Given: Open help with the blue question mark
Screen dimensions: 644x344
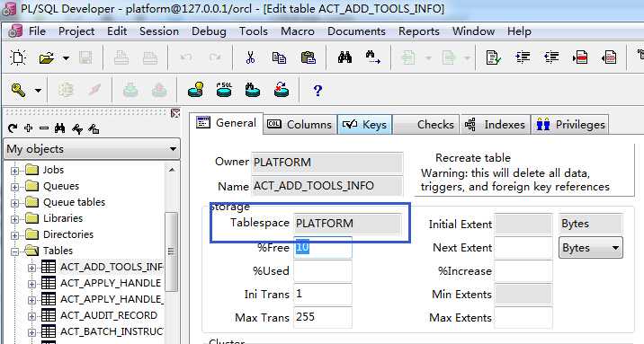Looking at the screenshot, I should pos(318,90).
